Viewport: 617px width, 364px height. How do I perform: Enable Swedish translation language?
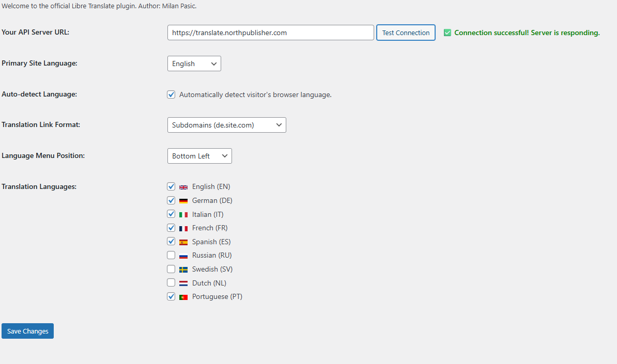(x=171, y=268)
